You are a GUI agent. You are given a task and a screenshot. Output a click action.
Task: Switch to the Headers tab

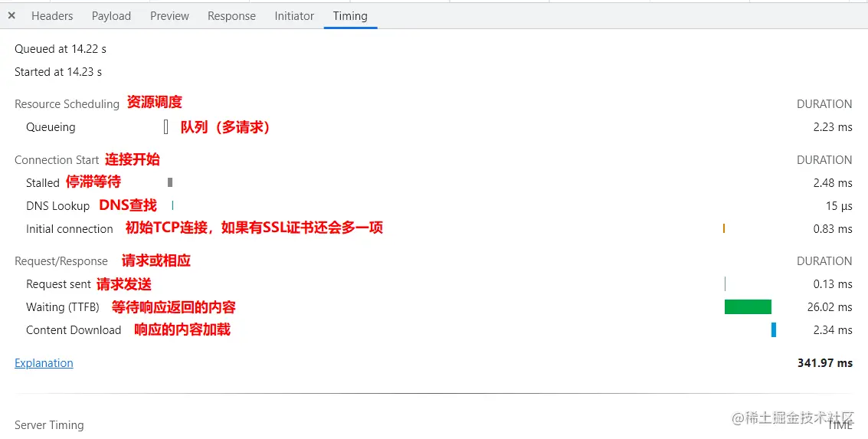tap(52, 16)
